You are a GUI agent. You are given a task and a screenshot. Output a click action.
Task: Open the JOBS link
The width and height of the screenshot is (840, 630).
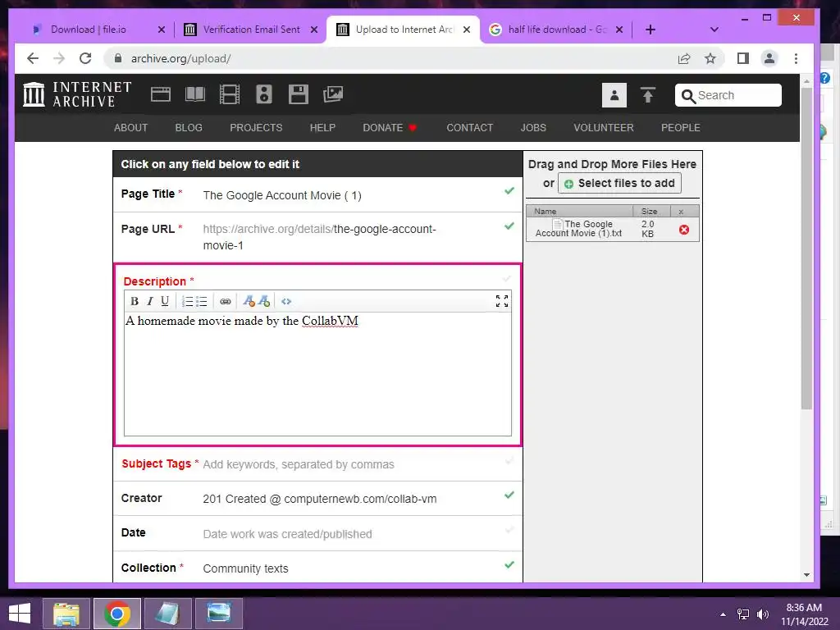pos(533,127)
